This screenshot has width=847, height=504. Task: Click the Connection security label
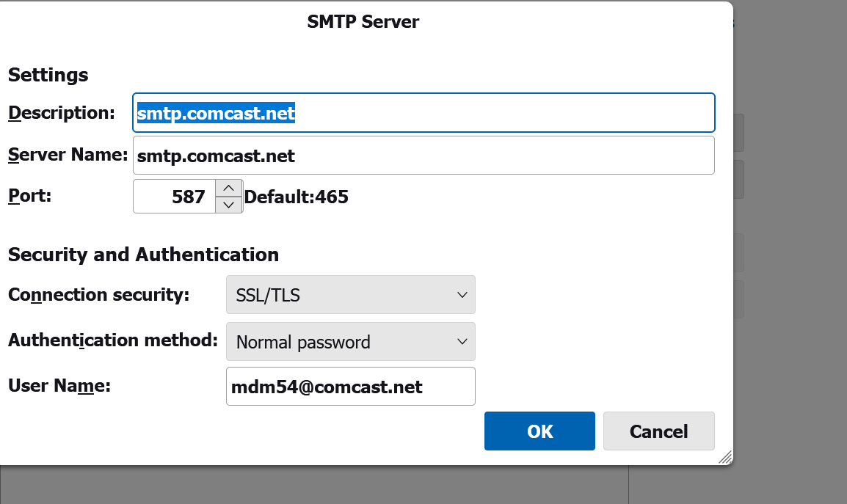point(98,295)
